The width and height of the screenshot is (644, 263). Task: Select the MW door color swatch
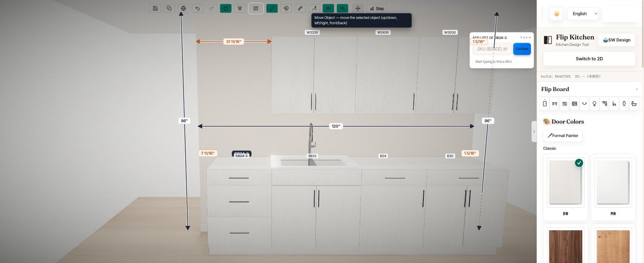pyautogui.click(x=613, y=188)
